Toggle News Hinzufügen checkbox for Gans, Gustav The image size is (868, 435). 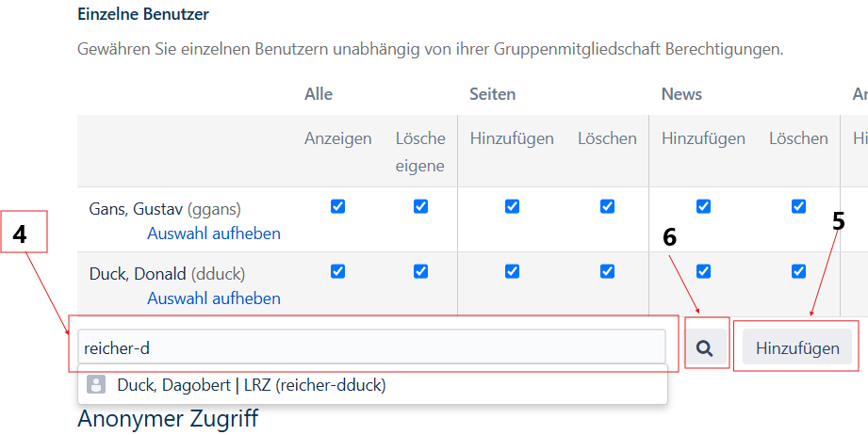tap(703, 206)
